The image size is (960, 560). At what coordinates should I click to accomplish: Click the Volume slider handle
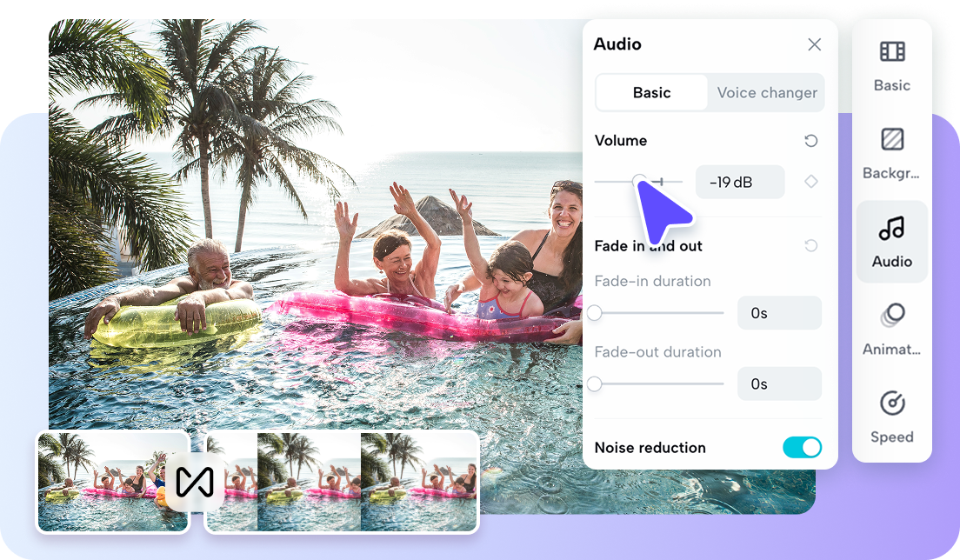(x=639, y=181)
